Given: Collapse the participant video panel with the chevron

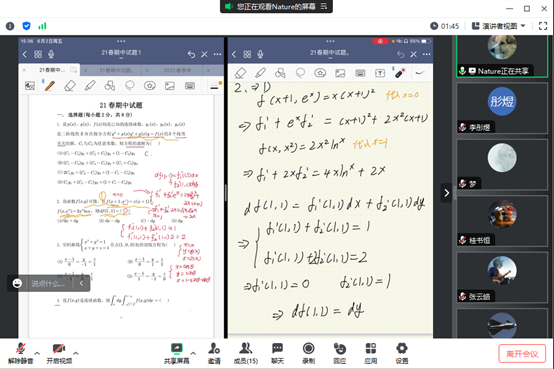Looking at the screenshot, I should pyautogui.click(x=447, y=193).
